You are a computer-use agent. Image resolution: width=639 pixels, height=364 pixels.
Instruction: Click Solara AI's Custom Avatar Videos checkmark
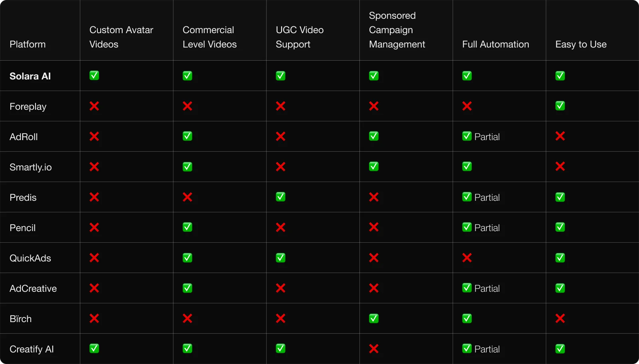94,75
